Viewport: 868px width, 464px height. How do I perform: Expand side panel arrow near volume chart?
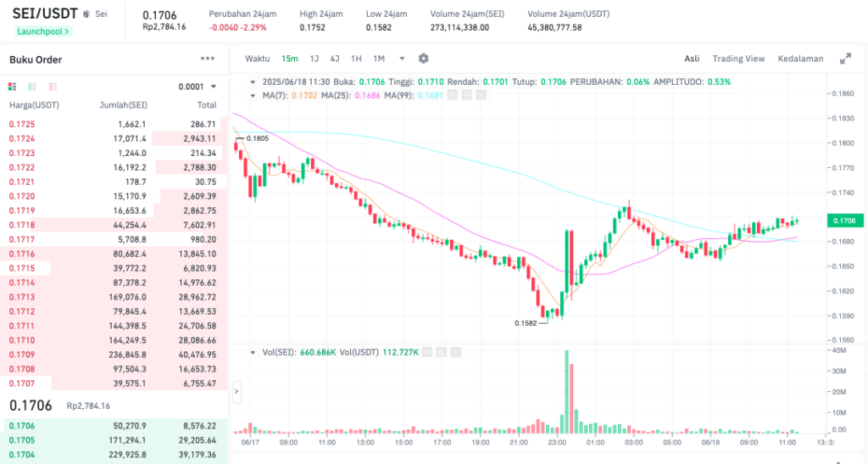click(x=237, y=391)
